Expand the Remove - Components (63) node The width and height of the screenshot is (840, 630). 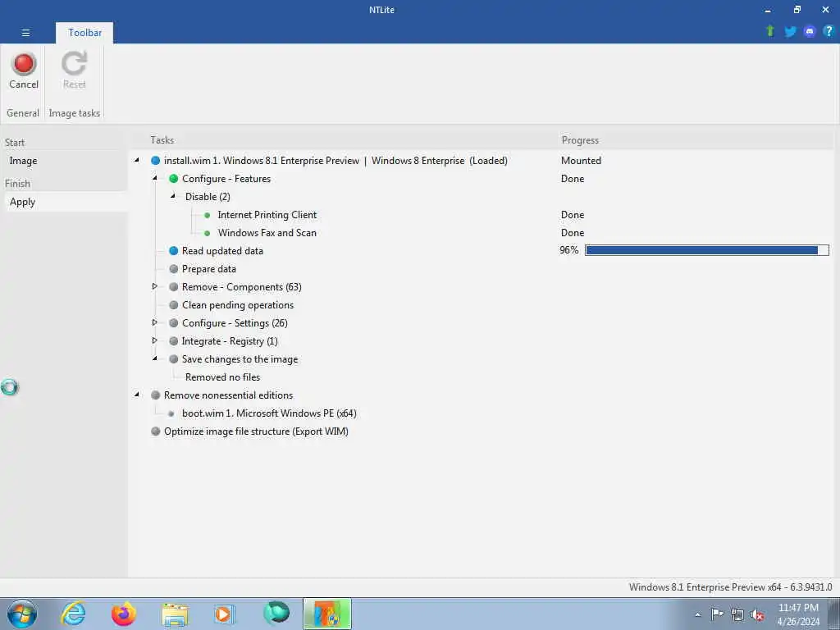tap(155, 286)
